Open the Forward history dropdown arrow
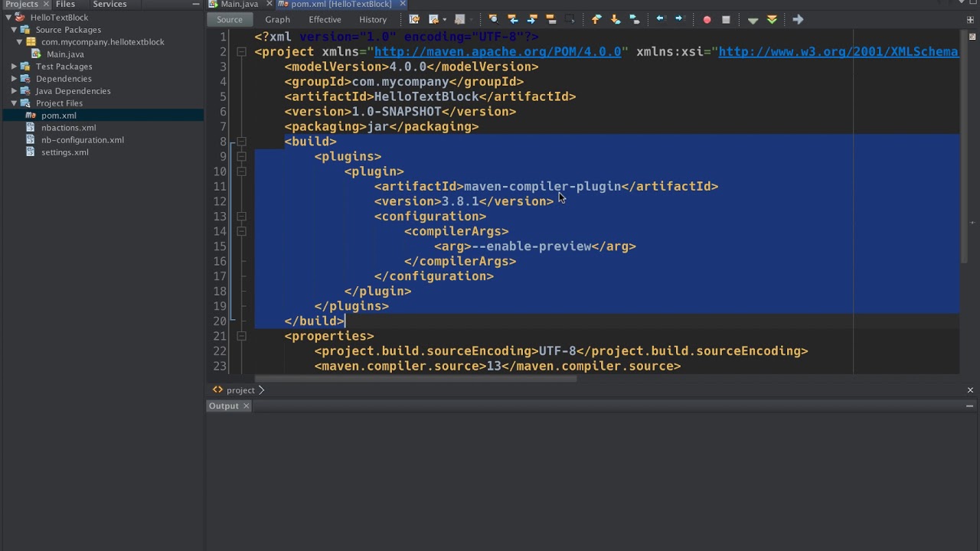The image size is (980, 551). (470, 19)
